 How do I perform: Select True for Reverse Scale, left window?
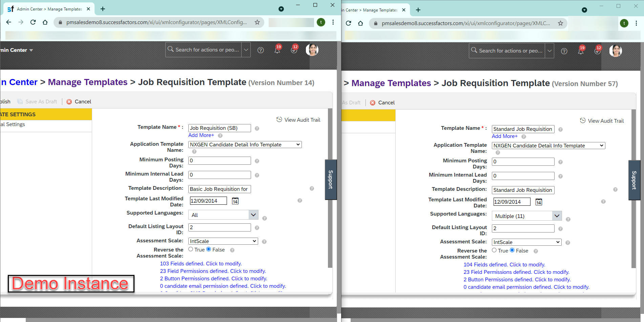(x=191, y=249)
